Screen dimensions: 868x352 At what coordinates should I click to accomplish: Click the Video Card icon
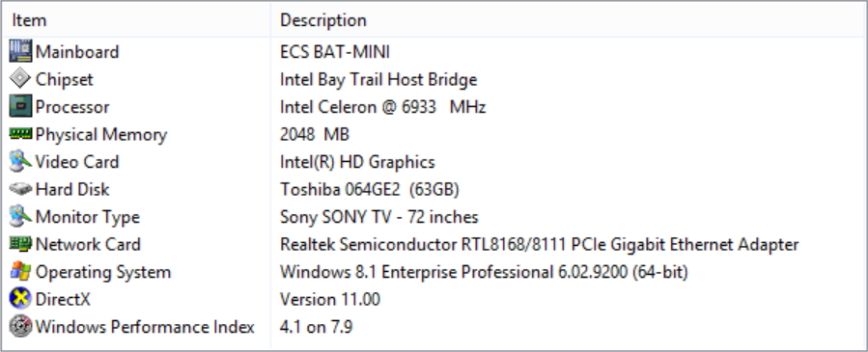(x=20, y=161)
